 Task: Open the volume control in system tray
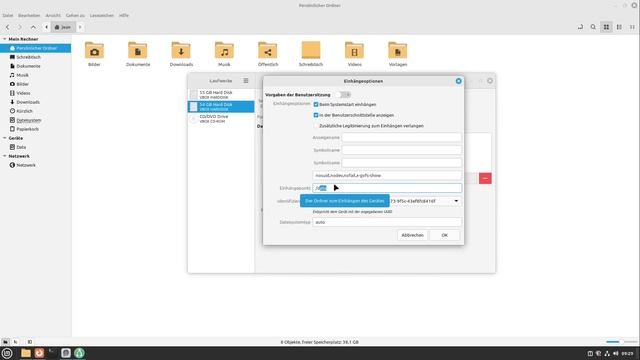616,353
